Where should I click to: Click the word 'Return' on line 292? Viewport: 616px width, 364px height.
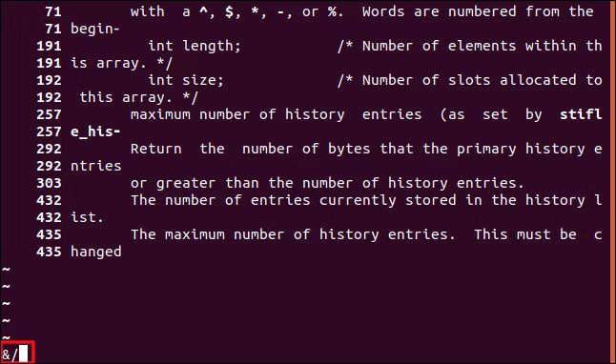(x=156, y=149)
